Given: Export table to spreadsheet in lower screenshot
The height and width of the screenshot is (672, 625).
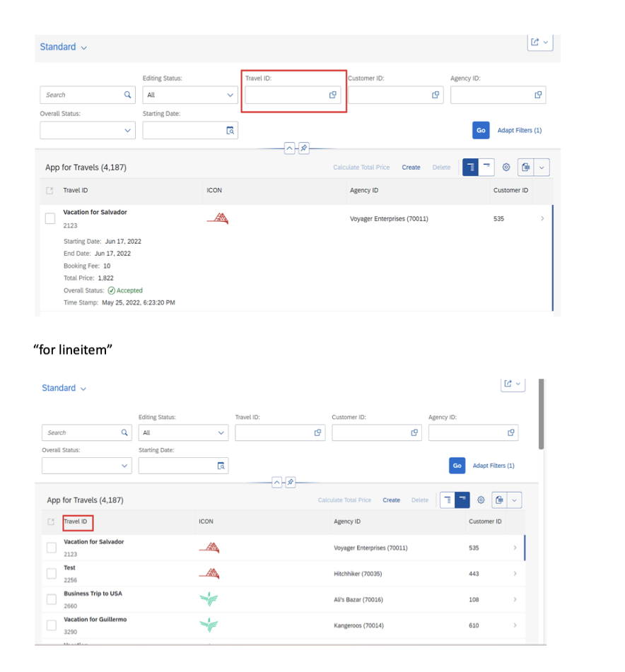Looking at the screenshot, I should coord(499,500).
